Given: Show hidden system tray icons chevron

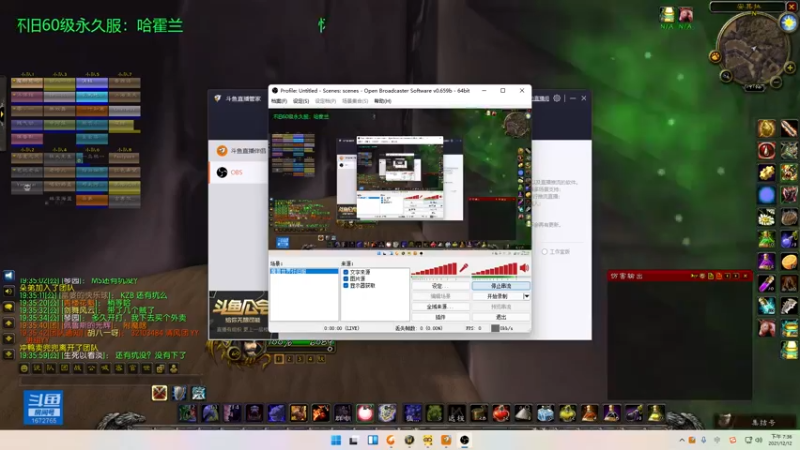Looking at the screenshot, I should [x=682, y=440].
